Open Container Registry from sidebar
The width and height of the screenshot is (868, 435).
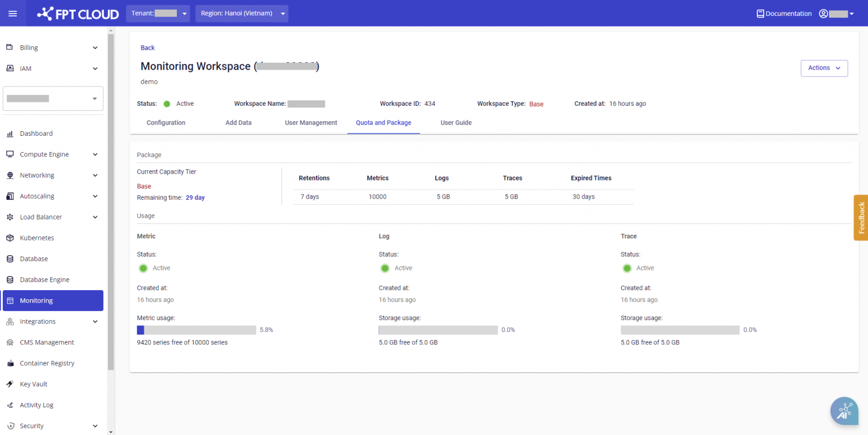click(x=47, y=363)
